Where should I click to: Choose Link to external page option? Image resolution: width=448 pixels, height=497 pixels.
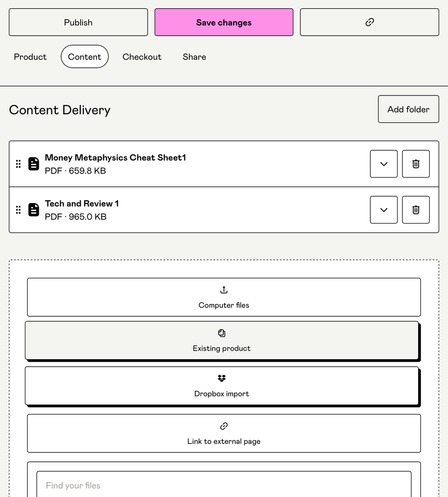pos(224,433)
